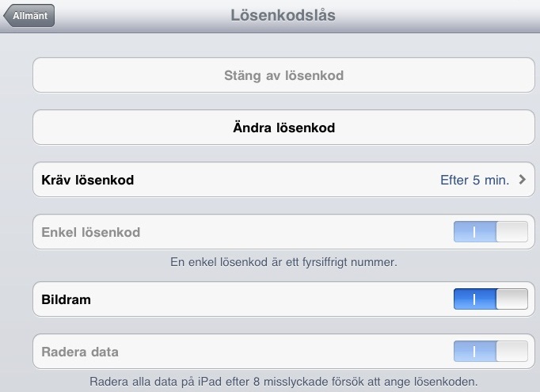This screenshot has height=392, width=540.
Task: Tap the white knob of Bildram switch
Action: [511, 299]
